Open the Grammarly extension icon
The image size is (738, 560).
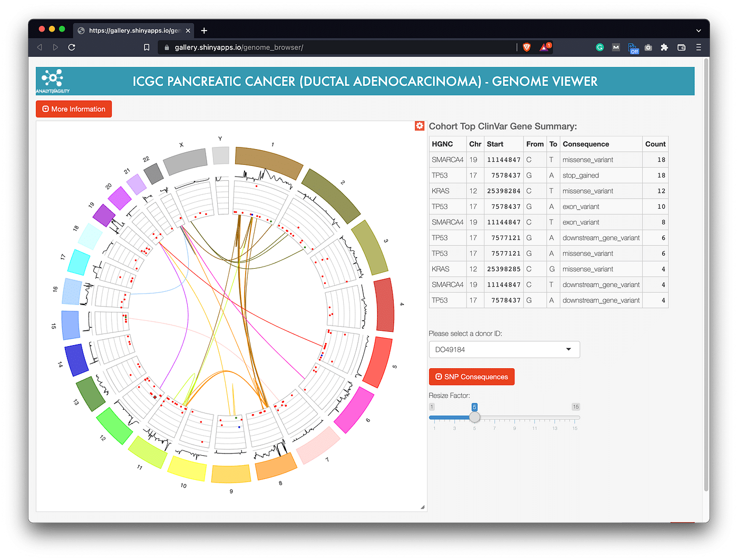(x=600, y=47)
